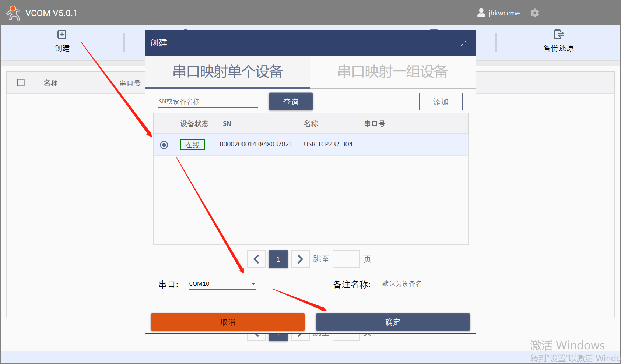Cancel with the orange 取消 button

click(228, 322)
